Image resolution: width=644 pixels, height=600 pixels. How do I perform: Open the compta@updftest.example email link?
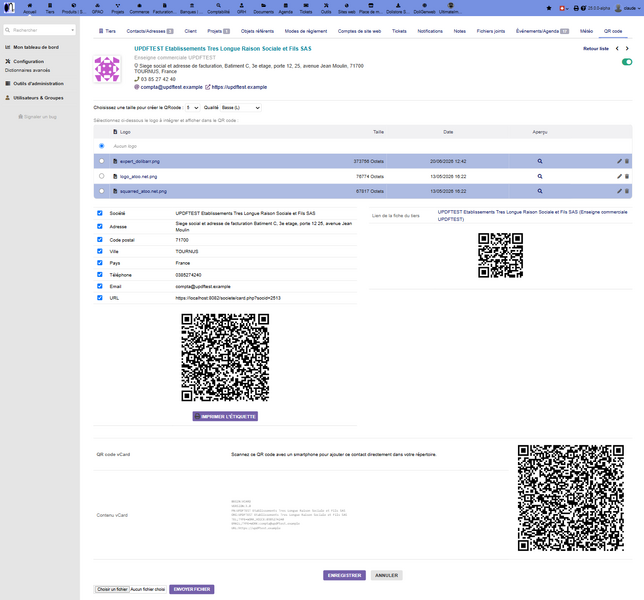point(172,87)
